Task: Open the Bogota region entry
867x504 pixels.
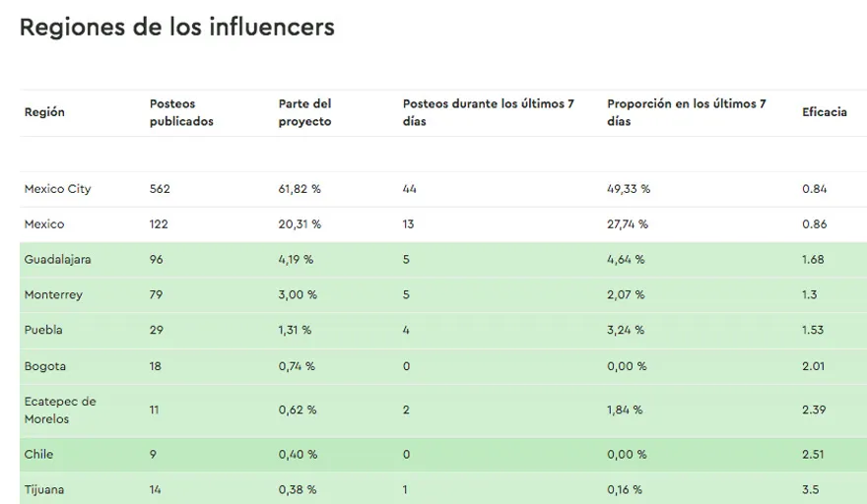Action: click(45, 366)
